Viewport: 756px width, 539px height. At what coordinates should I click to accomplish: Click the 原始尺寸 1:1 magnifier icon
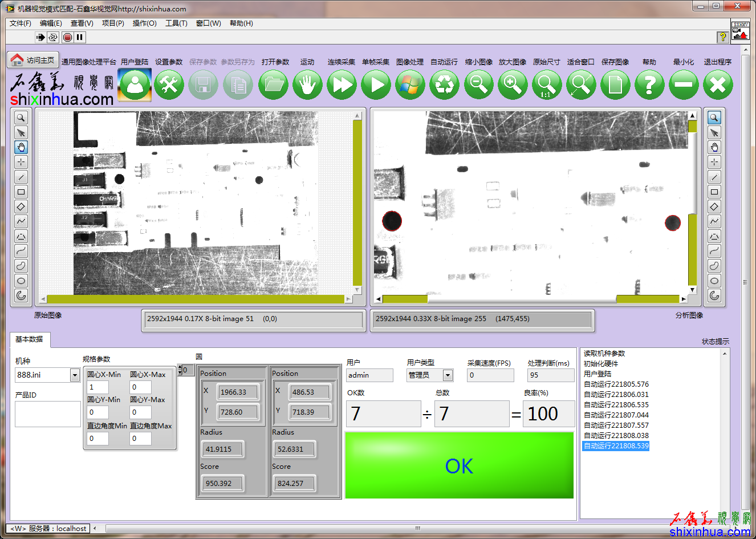coord(546,85)
